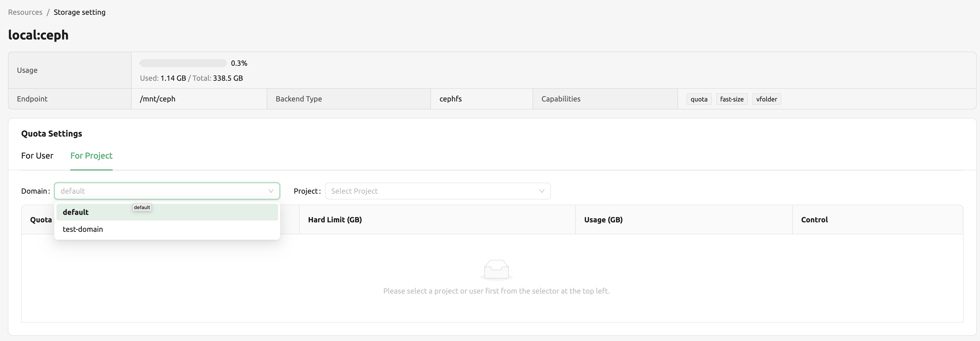Click the small default tooltip label
This screenshot has width=980, height=341.
pyautogui.click(x=142, y=207)
